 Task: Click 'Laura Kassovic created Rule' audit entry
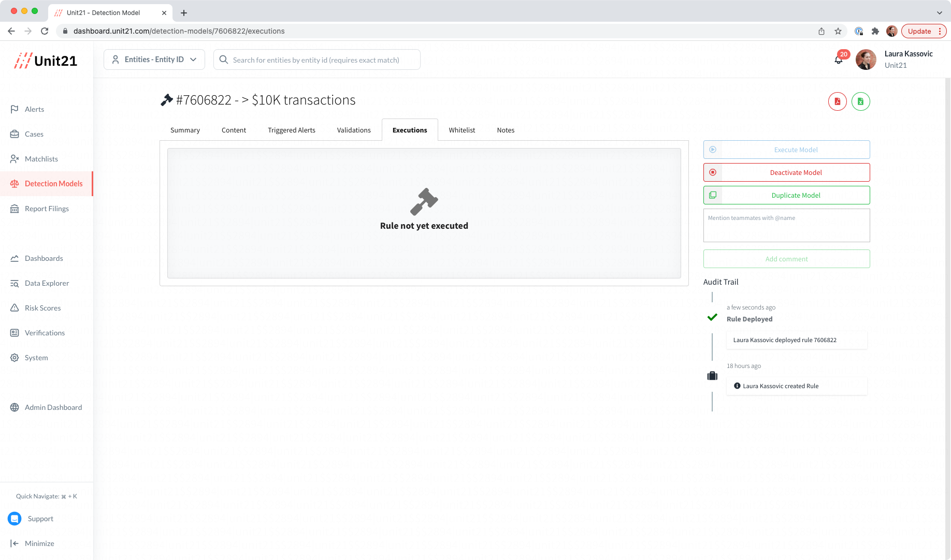[797, 386]
